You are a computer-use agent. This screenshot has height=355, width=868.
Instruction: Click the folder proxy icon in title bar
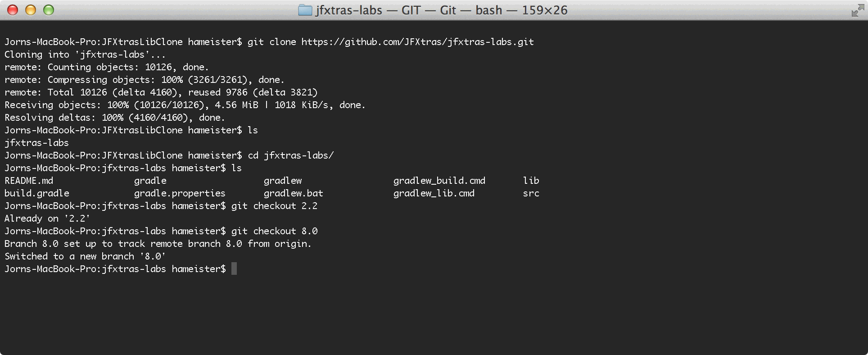click(305, 10)
